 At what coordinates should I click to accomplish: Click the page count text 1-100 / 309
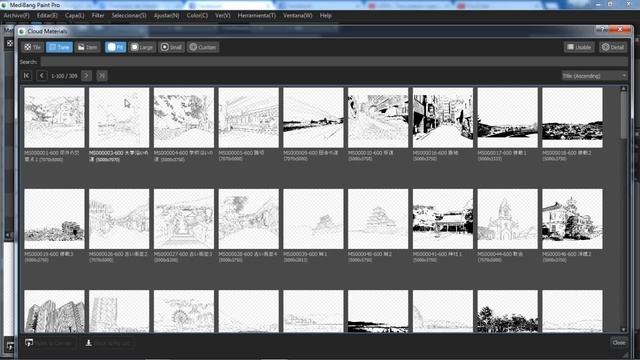click(x=64, y=76)
